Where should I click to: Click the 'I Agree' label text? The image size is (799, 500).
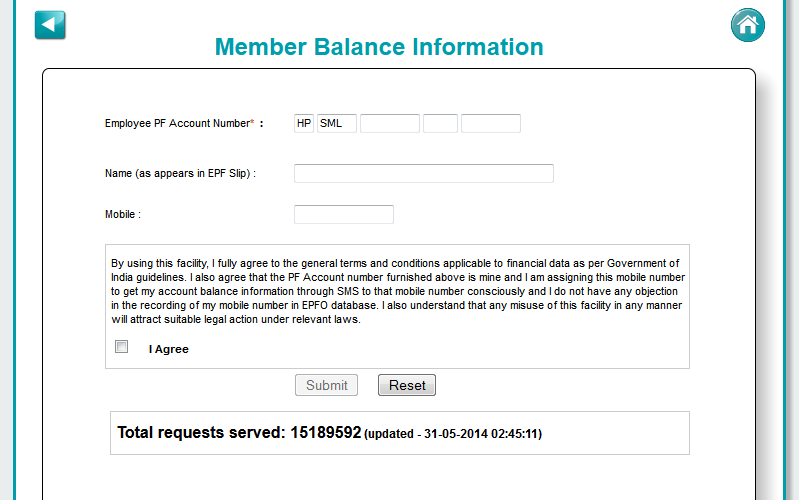point(168,350)
